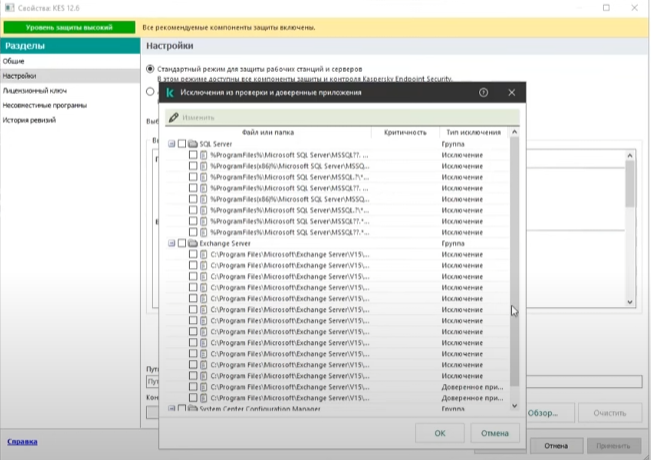Check the Exchange Server group checkbox
The width and height of the screenshot is (651, 460).
click(181, 243)
